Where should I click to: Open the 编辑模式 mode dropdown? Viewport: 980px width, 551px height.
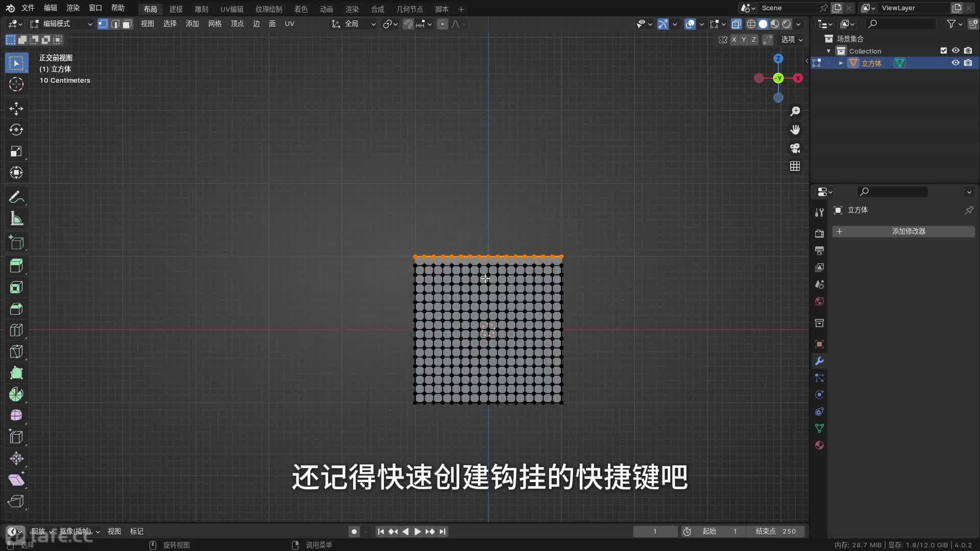click(61, 24)
